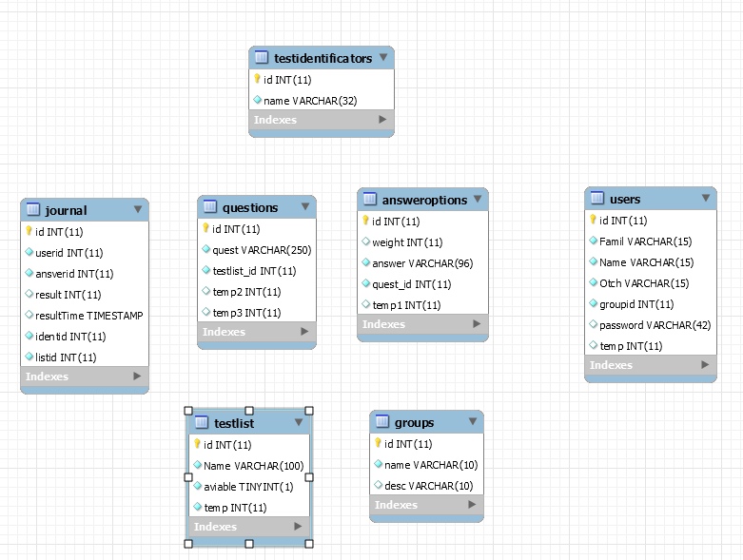Click the testidentificators table icon
The height and width of the screenshot is (560, 743).
[x=262, y=58]
